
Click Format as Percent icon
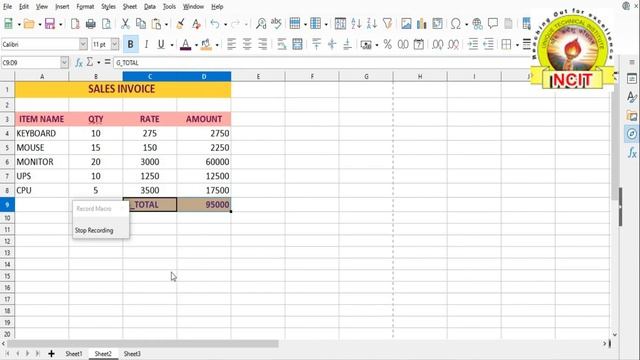tap(387, 44)
